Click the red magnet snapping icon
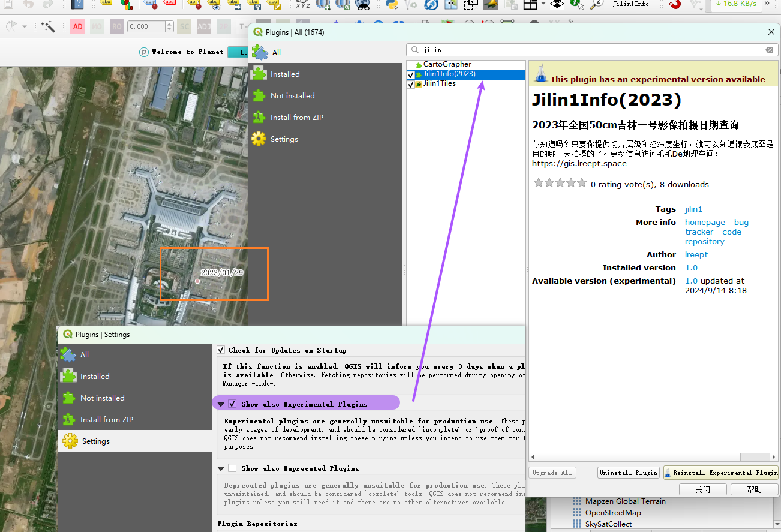This screenshot has height=532, width=781. [x=675, y=4]
